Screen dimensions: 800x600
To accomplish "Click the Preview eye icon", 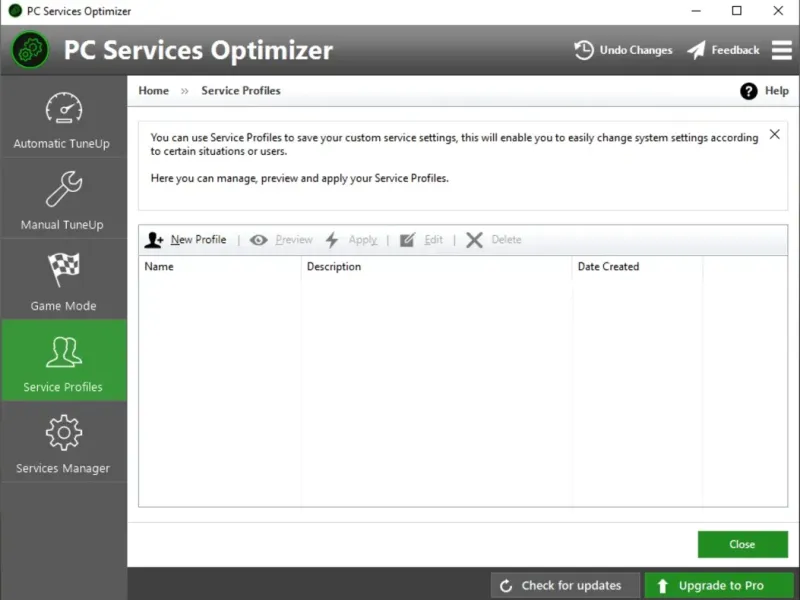I will (259, 240).
